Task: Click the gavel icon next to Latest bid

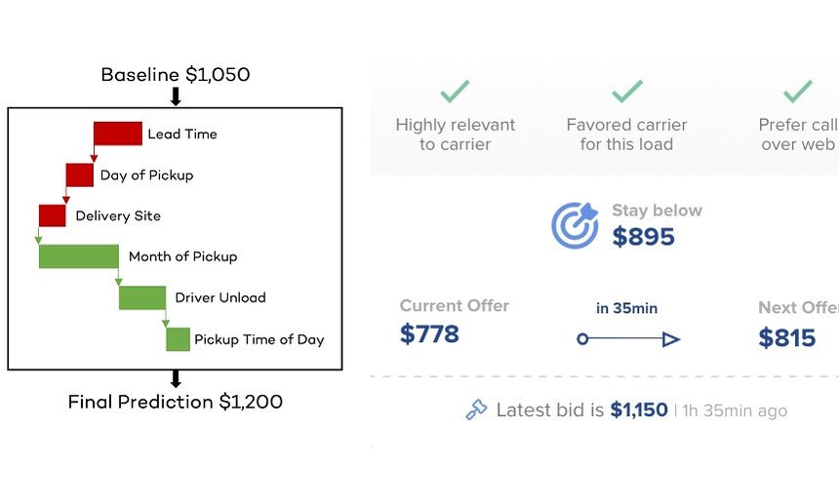Action: [x=476, y=410]
